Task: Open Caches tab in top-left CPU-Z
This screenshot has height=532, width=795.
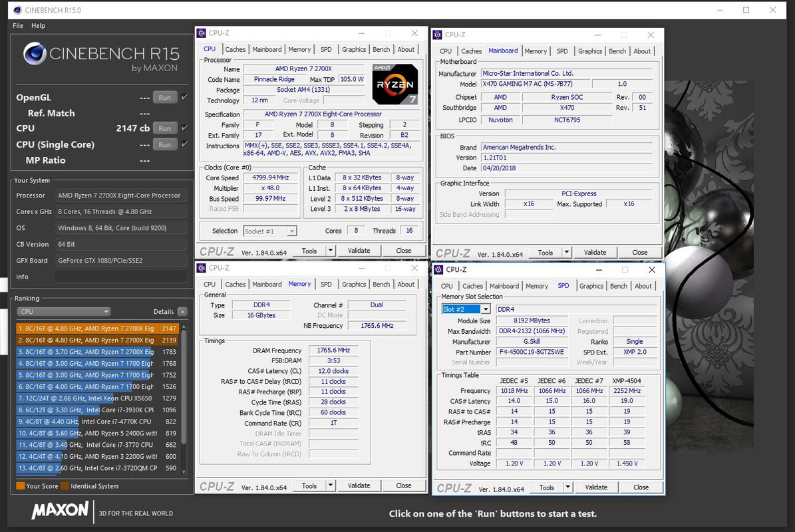Action: 236,49
